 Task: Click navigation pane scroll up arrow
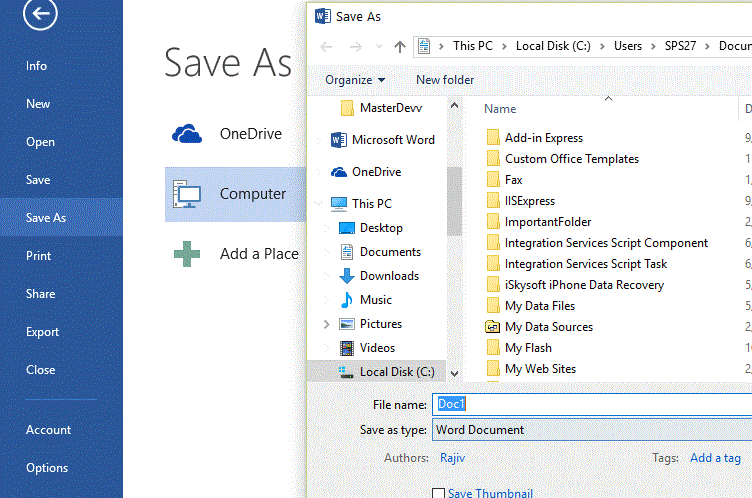[x=455, y=106]
